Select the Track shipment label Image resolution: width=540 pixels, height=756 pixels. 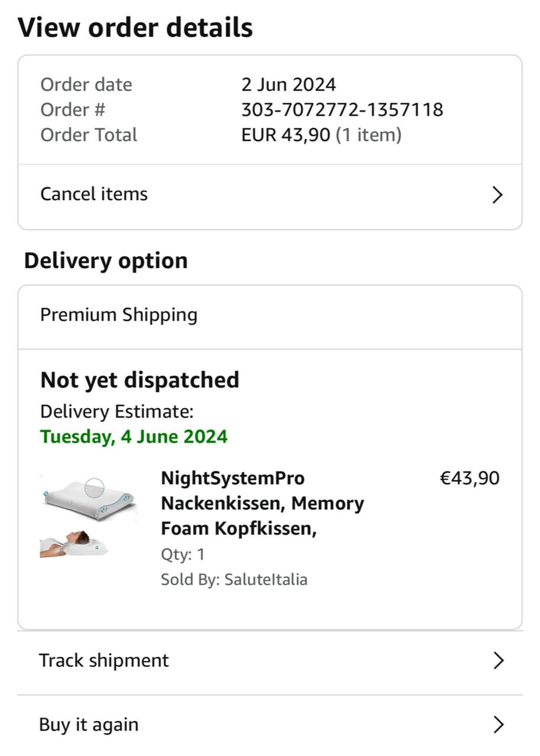point(104,660)
